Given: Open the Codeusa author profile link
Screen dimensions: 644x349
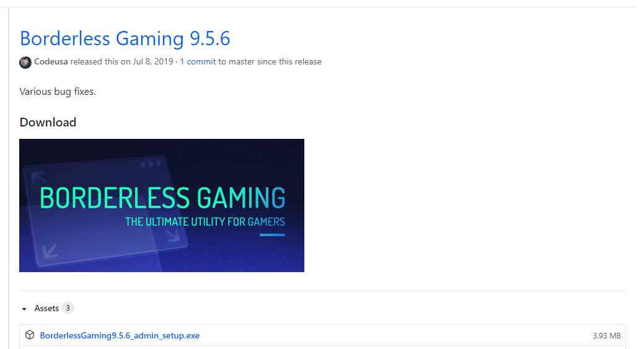Looking at the screenshot, I should (x=51, y=61).
